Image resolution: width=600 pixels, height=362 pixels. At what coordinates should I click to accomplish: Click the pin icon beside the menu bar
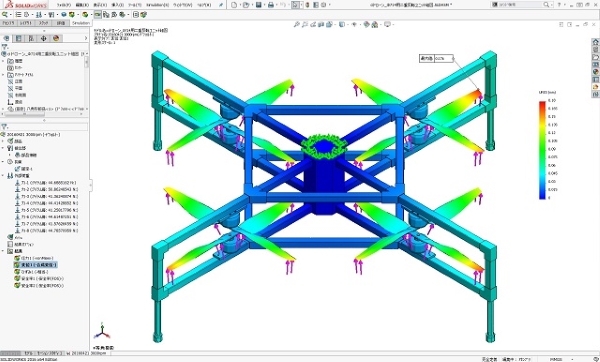(x=221, y=5)
